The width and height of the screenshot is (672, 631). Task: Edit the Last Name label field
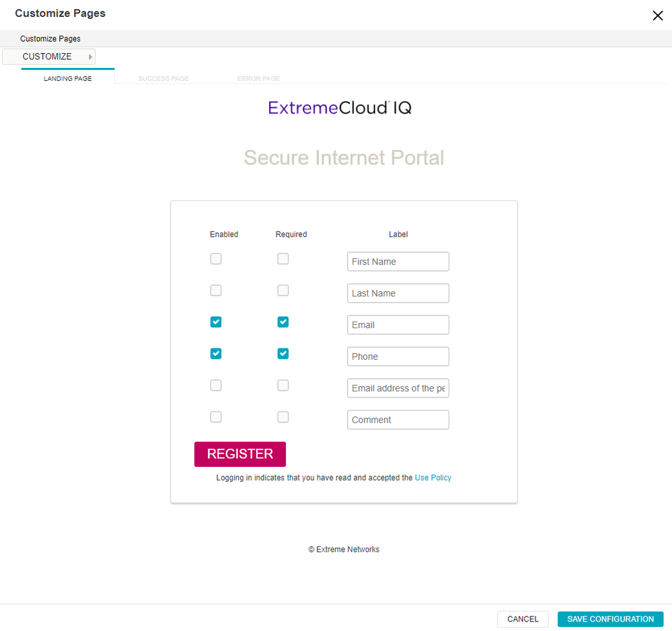coord(398,293)
